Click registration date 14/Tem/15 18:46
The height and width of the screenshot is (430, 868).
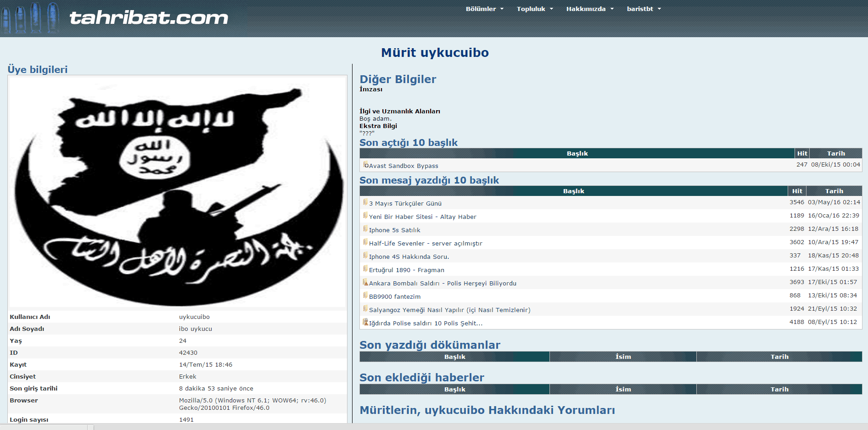pyautogui.click(x=206, y=365)
